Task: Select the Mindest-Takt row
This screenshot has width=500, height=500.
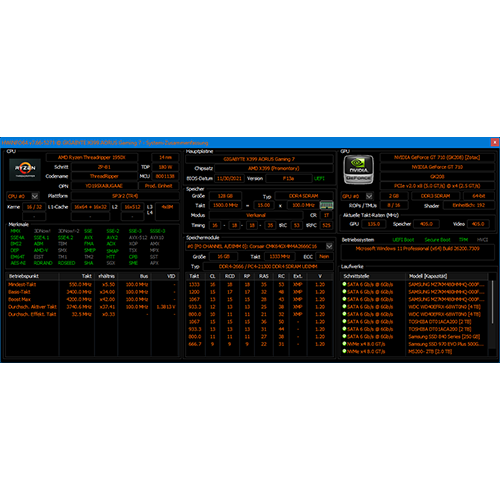Action: coord(93,284)
